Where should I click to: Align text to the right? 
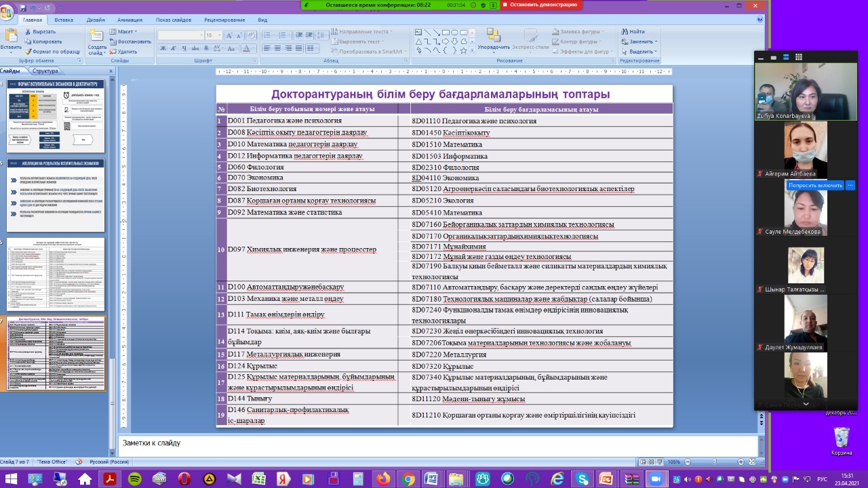(288, 49)
